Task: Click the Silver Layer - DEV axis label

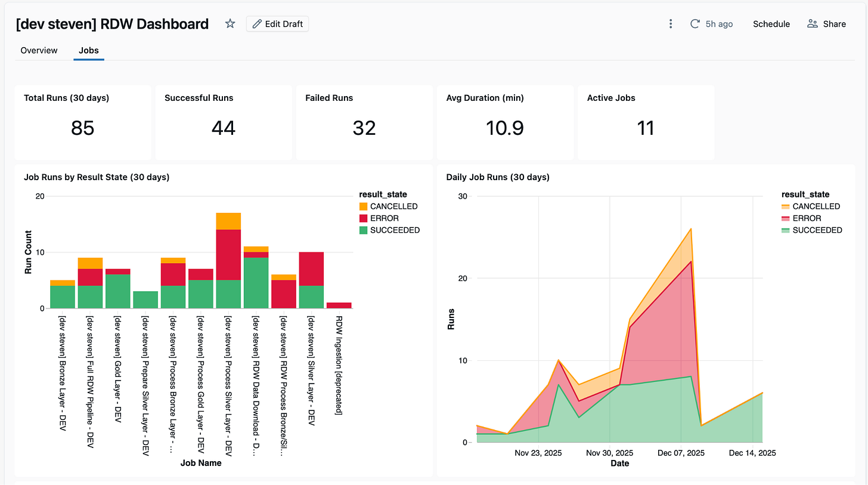Action: click(311, 370)
